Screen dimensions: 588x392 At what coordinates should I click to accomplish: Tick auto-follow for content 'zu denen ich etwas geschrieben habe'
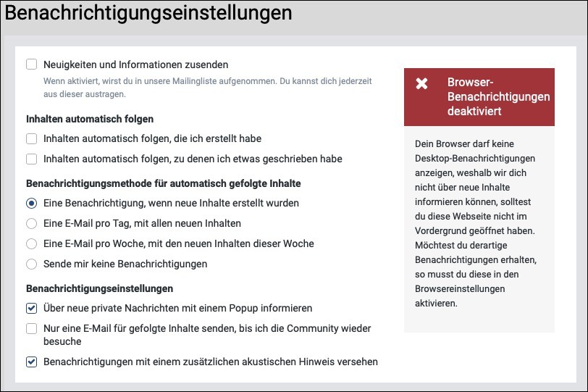tap(32, 159)
